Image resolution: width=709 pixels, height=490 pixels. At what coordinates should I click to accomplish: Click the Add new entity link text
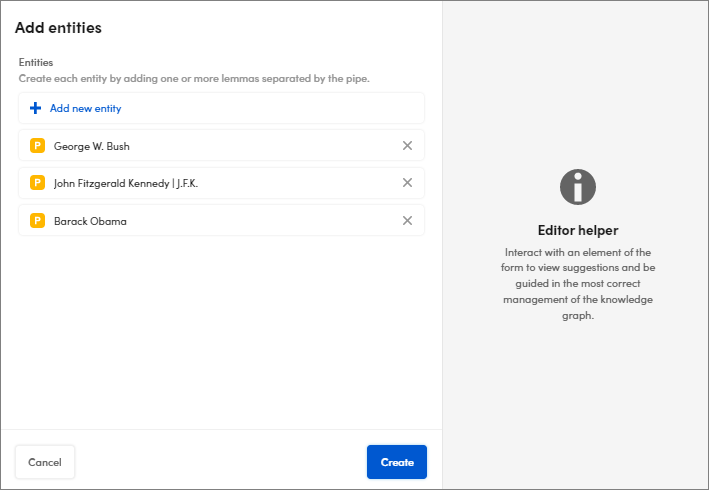click(x=85, y=108)
